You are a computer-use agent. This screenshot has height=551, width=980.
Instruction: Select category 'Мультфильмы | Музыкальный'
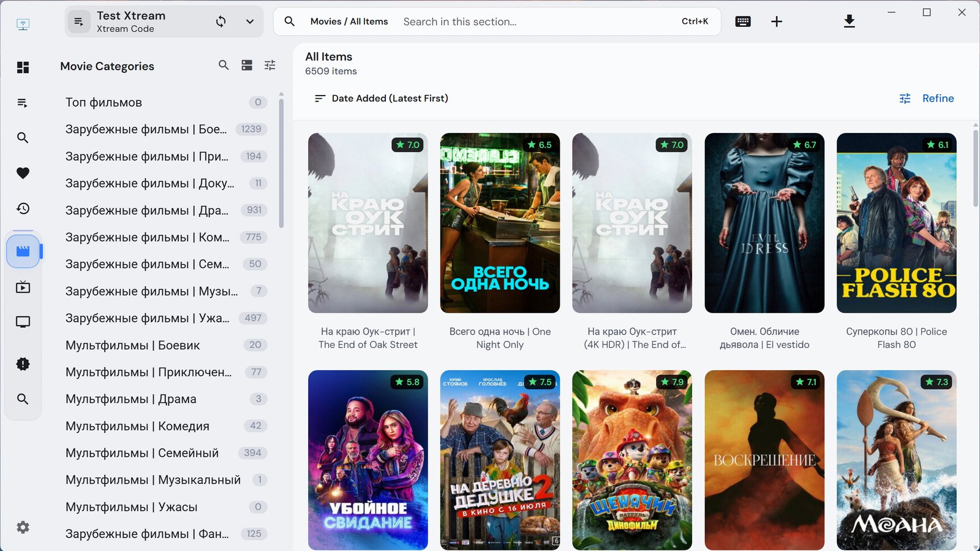tap(165, 480)
